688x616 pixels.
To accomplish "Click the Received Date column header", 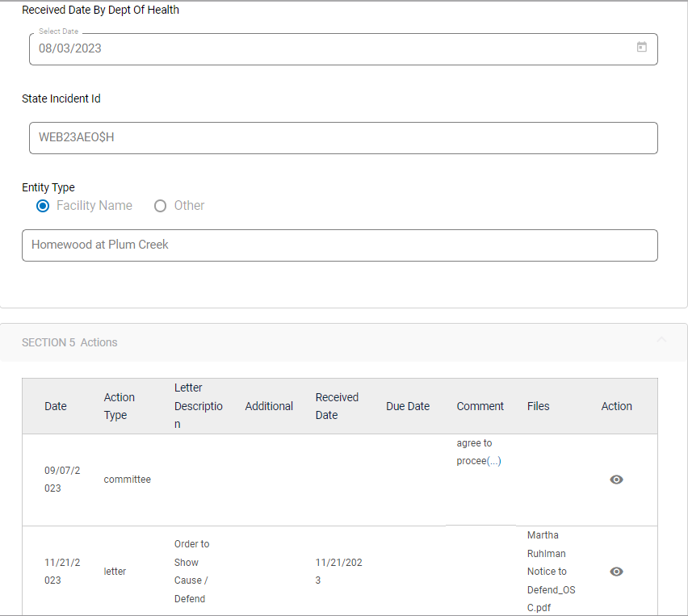I will [x=337, y=406].
